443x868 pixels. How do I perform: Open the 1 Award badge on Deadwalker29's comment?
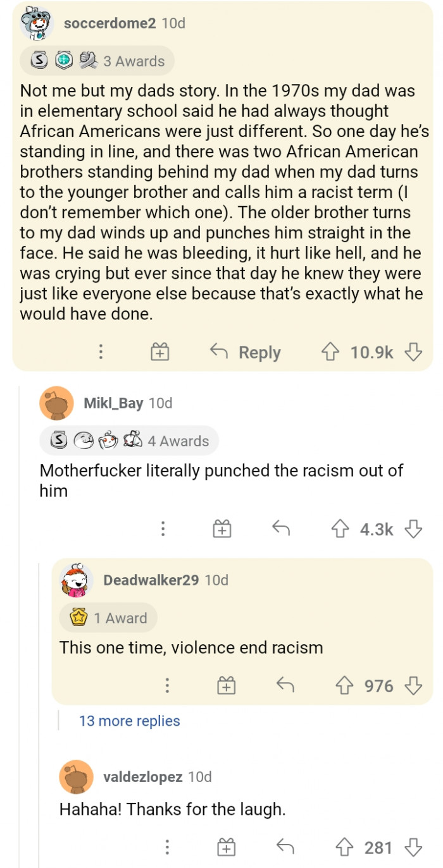click(x=108, y=618)
